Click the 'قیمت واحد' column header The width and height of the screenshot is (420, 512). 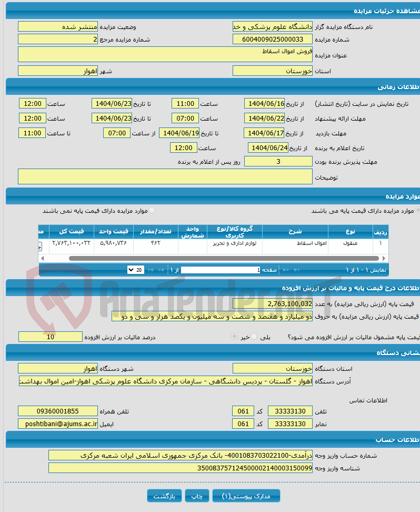(114, 232)
